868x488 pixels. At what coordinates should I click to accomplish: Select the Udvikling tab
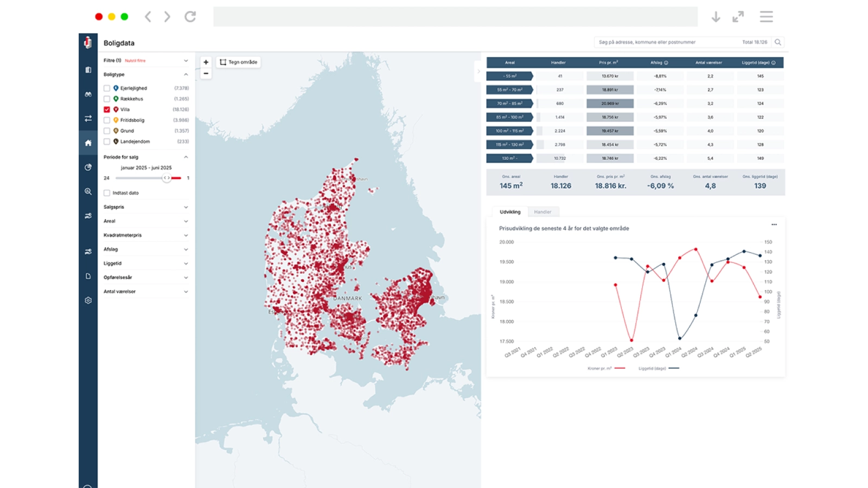tap(510, 212)
